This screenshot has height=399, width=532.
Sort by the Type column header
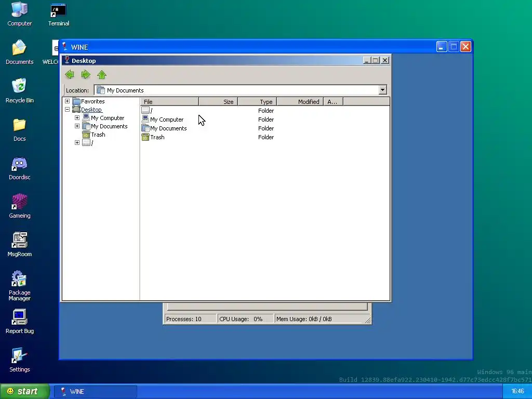257,101
